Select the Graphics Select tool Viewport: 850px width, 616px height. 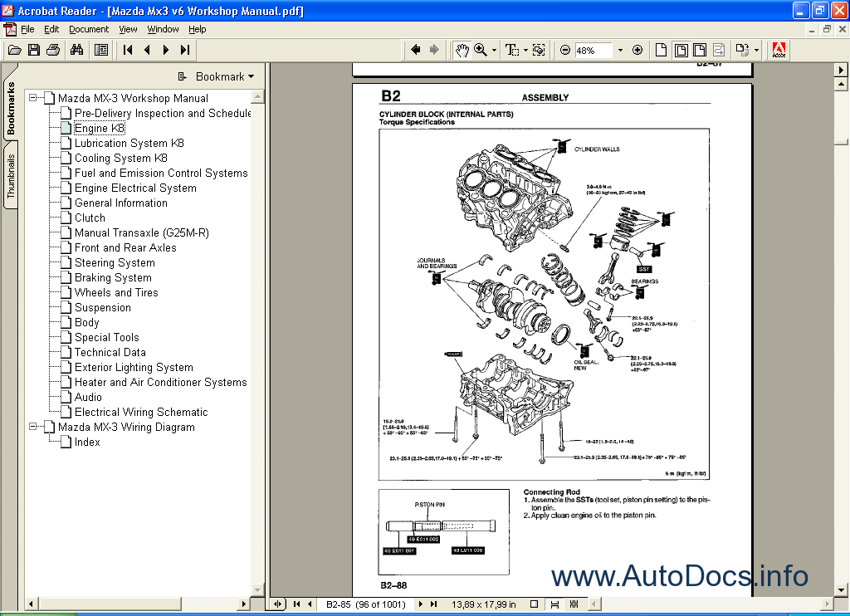539,51
